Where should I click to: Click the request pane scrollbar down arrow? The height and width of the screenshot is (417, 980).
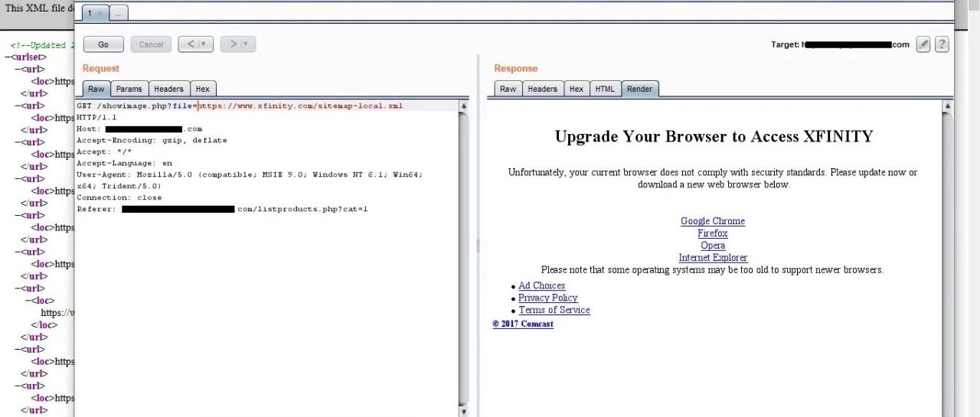pos(463,411)
